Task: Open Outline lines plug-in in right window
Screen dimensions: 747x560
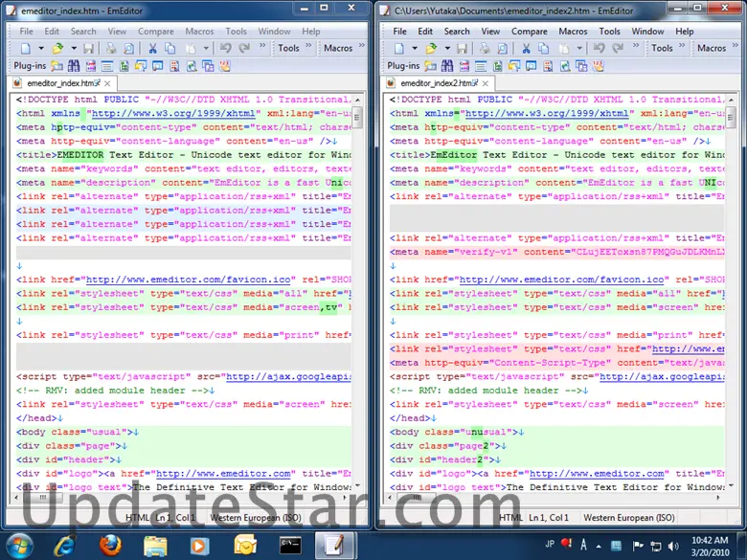Action: click(481, 66)
